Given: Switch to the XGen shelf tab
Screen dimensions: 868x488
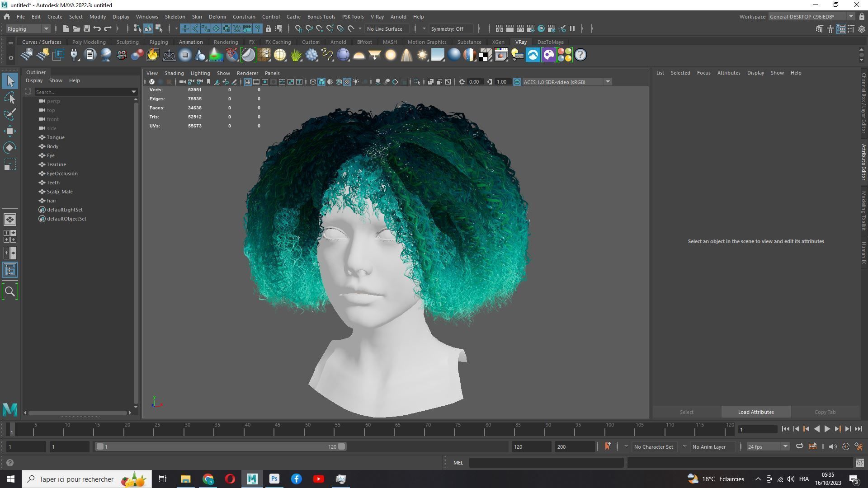Looking at the screenshot, I should click(x=498, y=42).
